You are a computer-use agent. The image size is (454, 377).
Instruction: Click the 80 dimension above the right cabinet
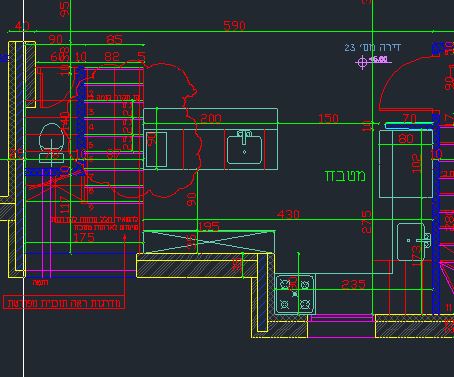[406, 138]
